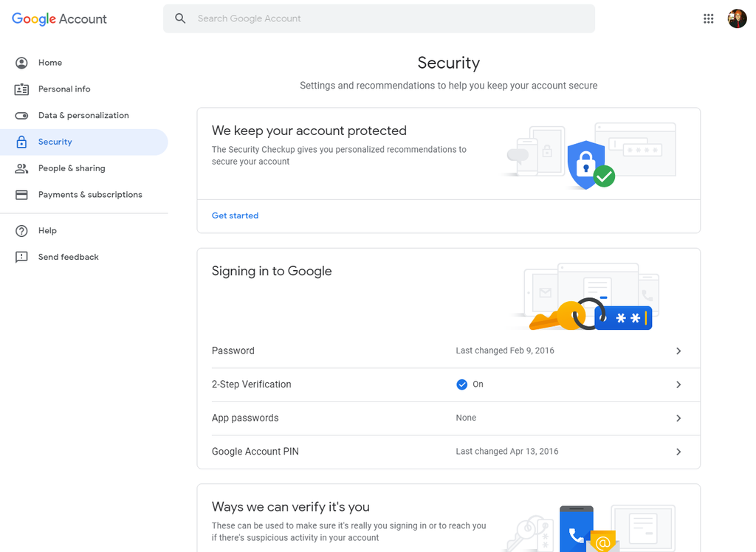
Task: Click the People & sharing icon
Action: 22,168
